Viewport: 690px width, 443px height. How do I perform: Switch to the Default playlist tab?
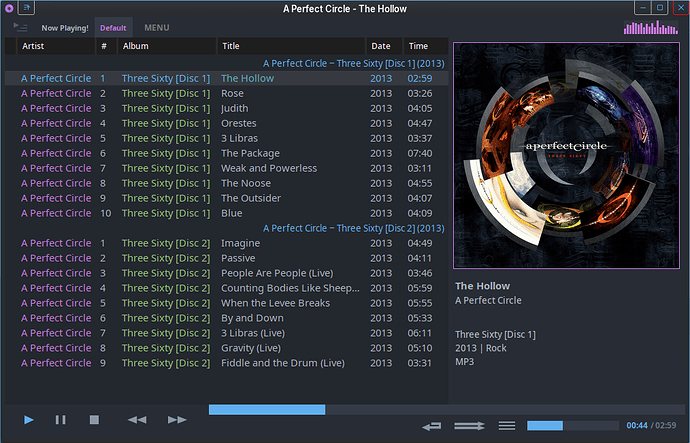coord(113,28)
